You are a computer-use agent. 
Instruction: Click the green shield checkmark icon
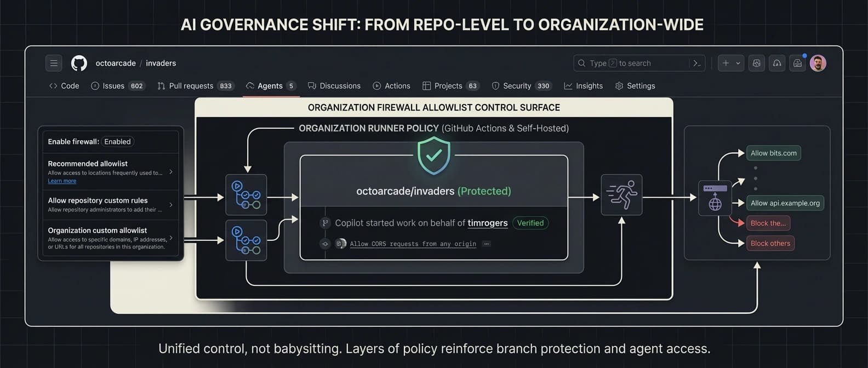click(434, 156)
